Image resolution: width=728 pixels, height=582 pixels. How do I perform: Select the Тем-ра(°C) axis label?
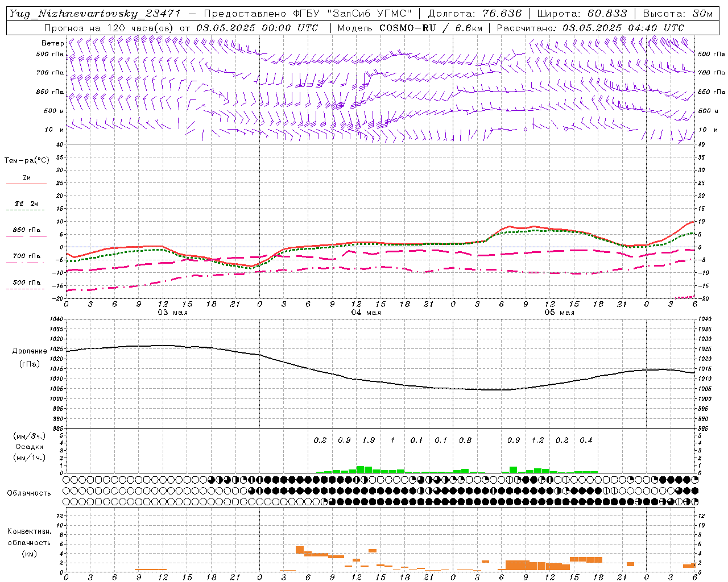[27, 161]
